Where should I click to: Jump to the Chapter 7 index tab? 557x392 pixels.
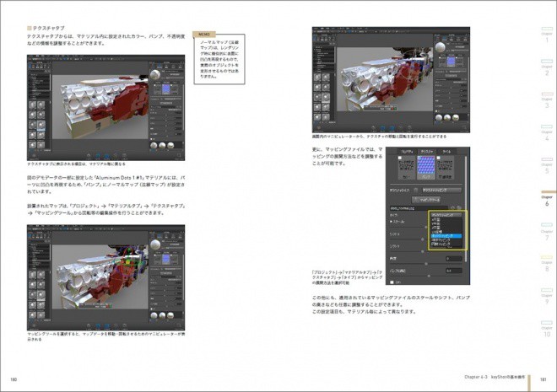pyautogui.click(x=547, y=232)
